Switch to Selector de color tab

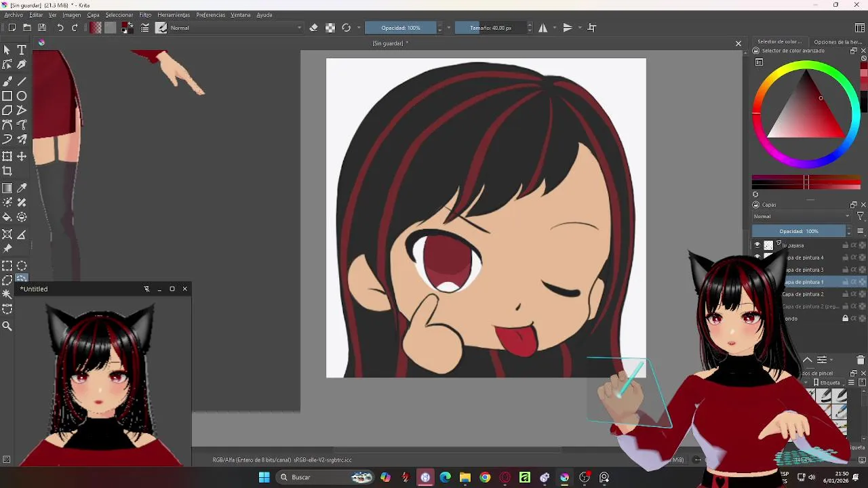(779, 42)
